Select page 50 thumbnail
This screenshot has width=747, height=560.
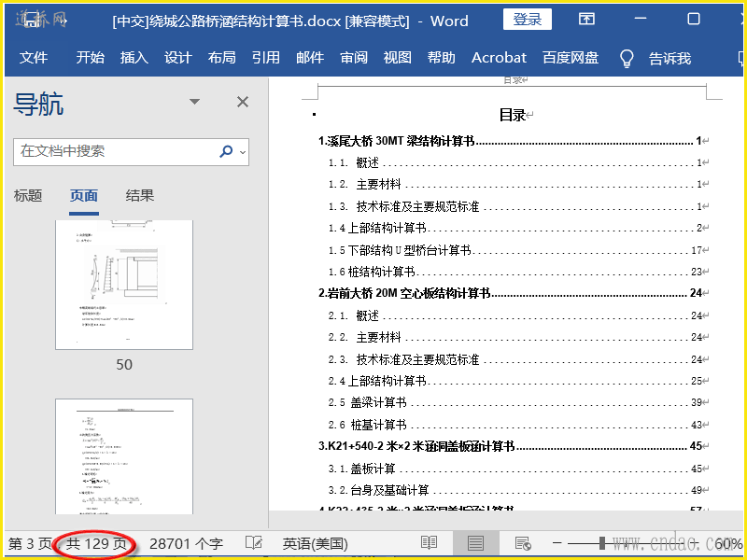tap(124, 285)
